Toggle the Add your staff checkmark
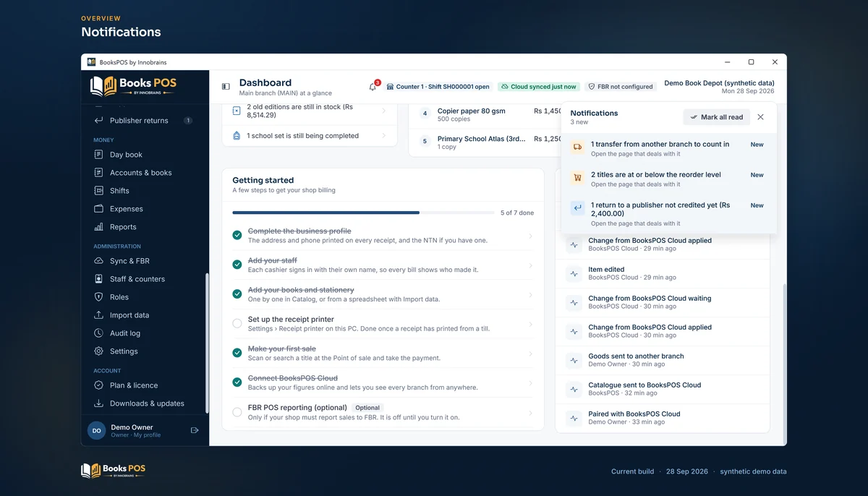The height and width of the screenshot is (496, 868). [x=237, y=265]
